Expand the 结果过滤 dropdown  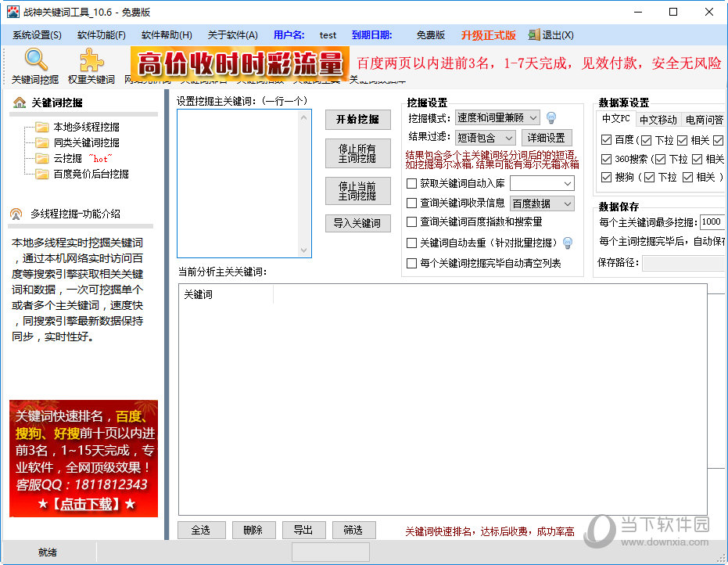[486, 139]
